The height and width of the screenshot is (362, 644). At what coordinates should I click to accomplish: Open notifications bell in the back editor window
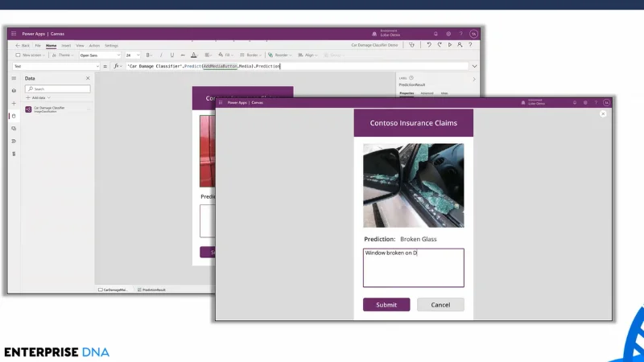tap(436, 34)
